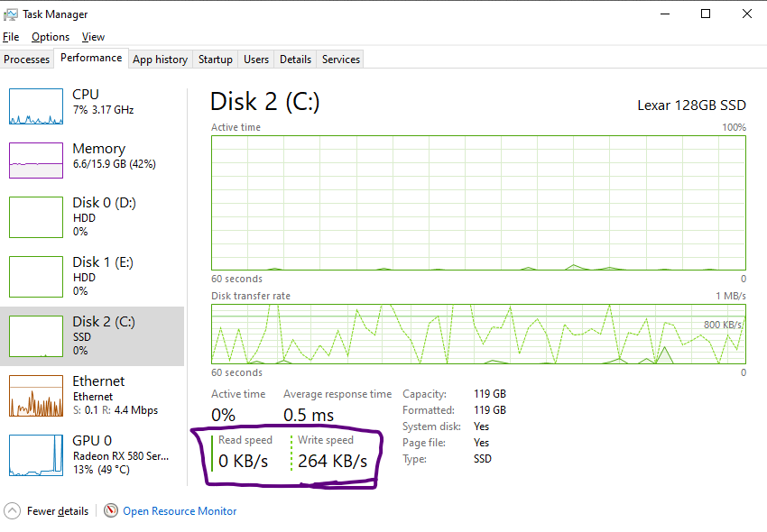This screenshot has width=767, height=532.
Task: Click the Task Manager app icon in title bar
Action: coord(10,14)
